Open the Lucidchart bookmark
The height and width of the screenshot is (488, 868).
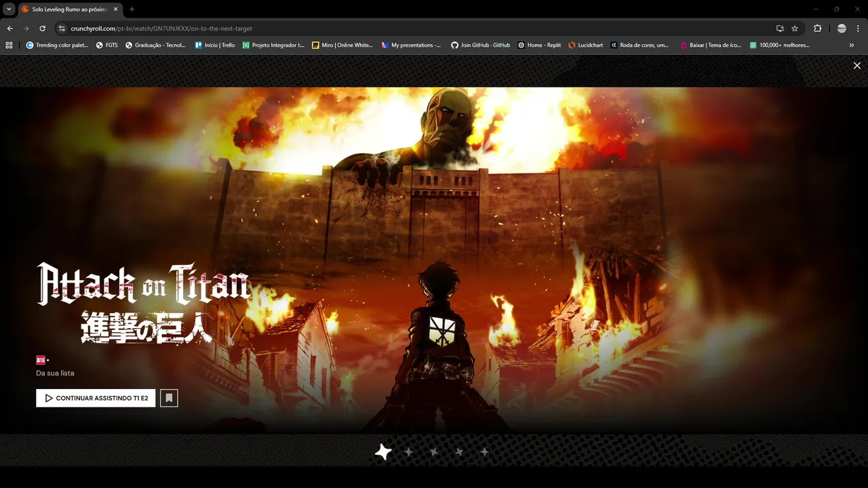[x=585, y=45]
